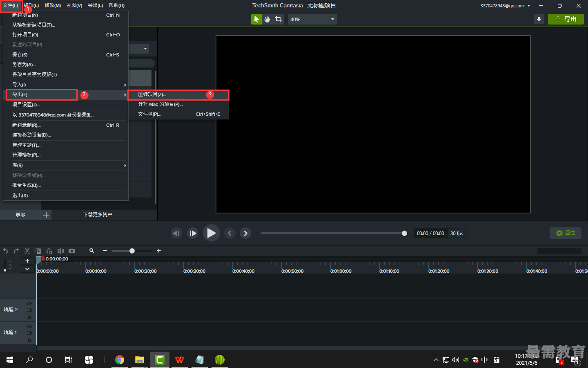Click the previous frame playback button

tap(176, 233)
